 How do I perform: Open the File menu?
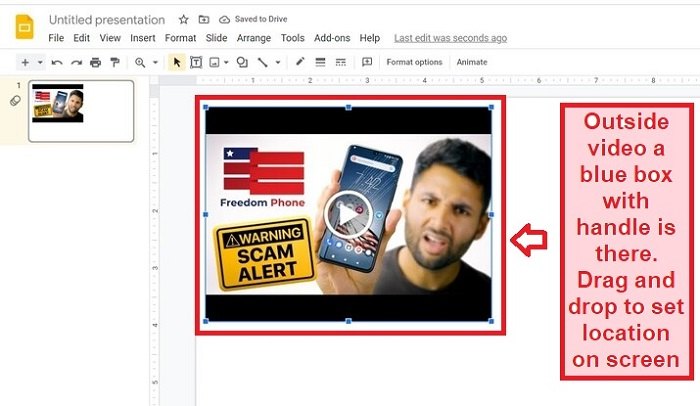tap(56, 38)
